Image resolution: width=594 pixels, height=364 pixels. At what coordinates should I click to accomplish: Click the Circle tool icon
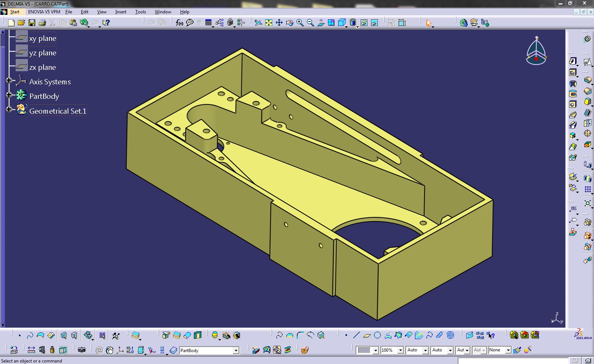[x=377, y=335]
